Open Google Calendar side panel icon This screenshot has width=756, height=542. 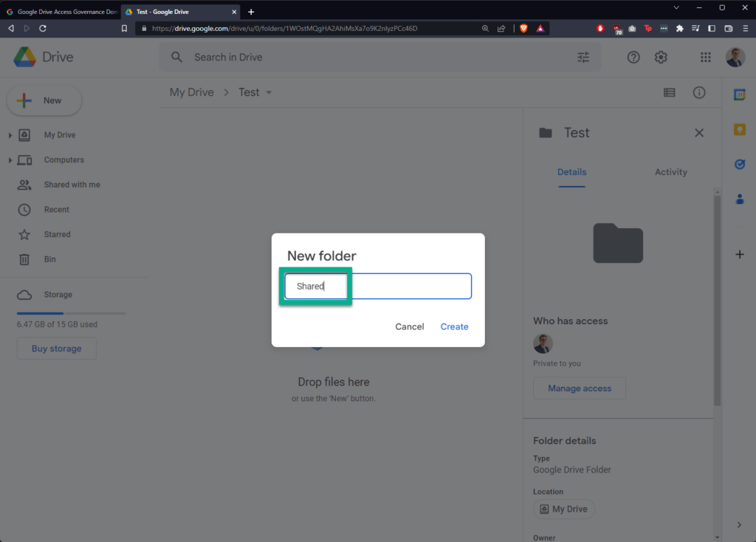coord(740,95)
